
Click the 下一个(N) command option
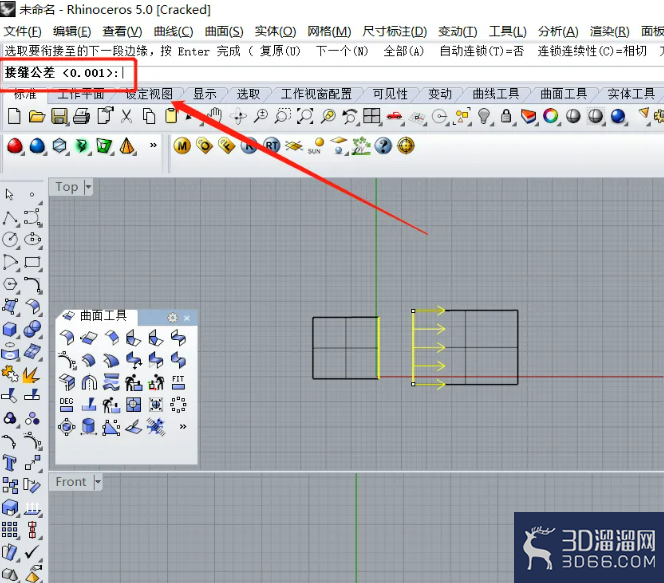(342, 51)
